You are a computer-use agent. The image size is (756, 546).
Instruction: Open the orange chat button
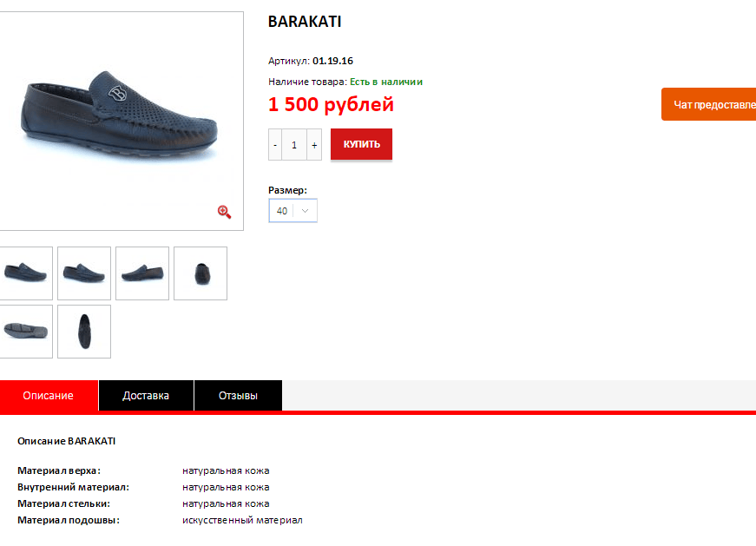click(709, 104)
